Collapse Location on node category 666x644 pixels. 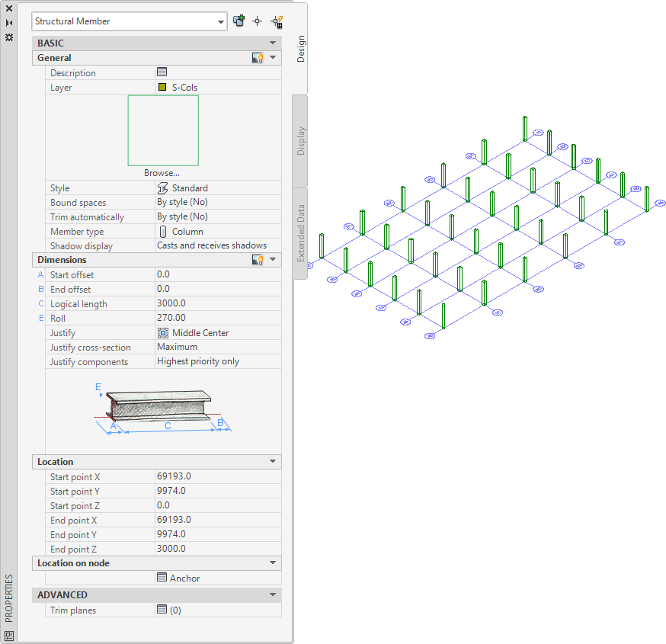coord(273,563)
